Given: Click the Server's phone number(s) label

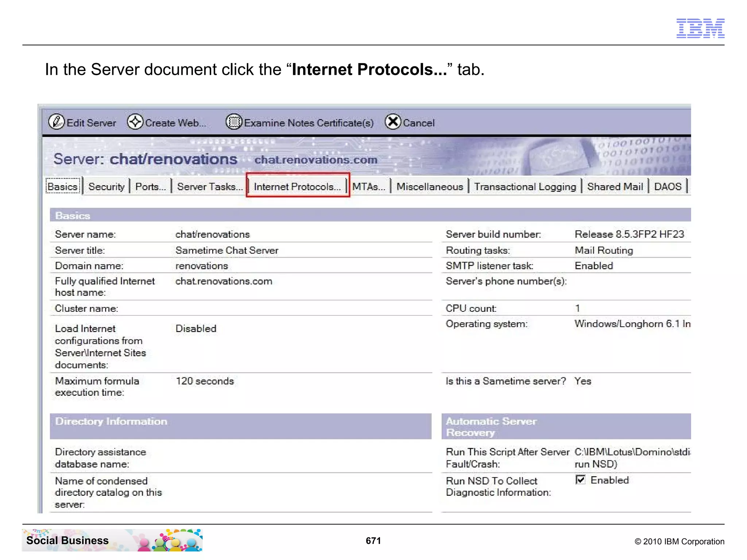Looking at the screenshot, I should (506, 281).
